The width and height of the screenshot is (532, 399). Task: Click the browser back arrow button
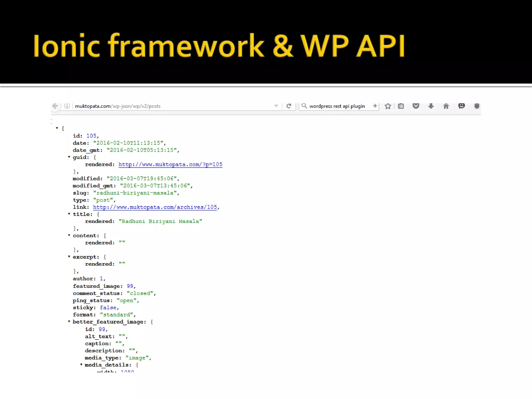55,106
